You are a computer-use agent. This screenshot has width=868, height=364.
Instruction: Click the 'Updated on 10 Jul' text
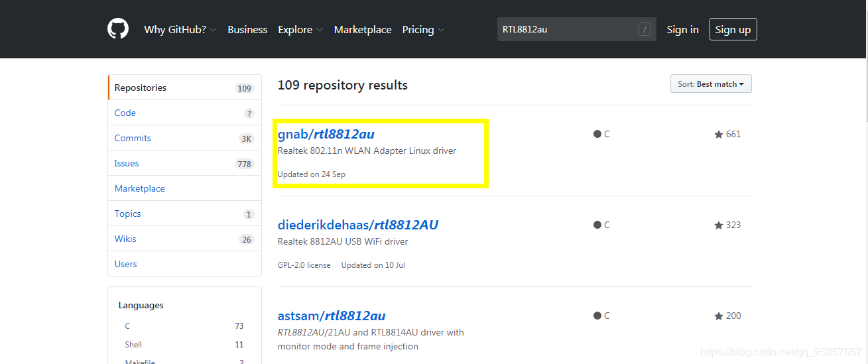[x=373, y=265]
